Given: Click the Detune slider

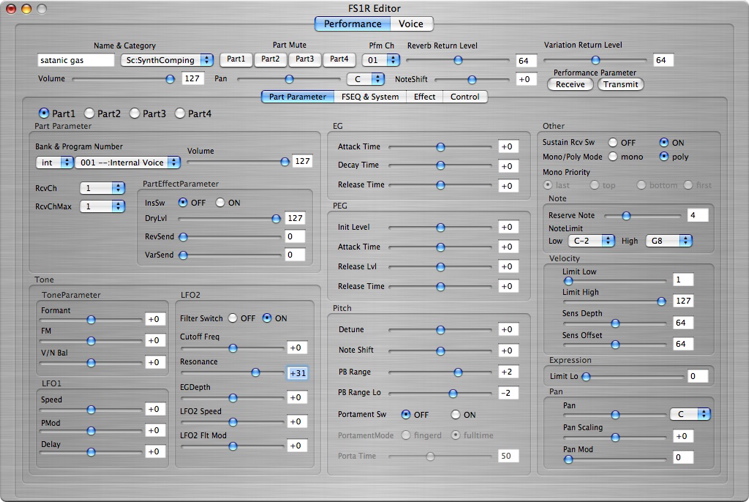Looking at the screenshot, I should pos(440,330).
